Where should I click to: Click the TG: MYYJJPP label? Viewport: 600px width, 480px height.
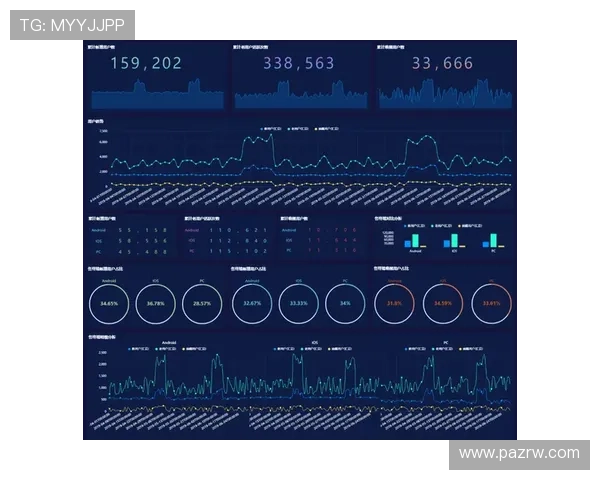pos(71,24)
